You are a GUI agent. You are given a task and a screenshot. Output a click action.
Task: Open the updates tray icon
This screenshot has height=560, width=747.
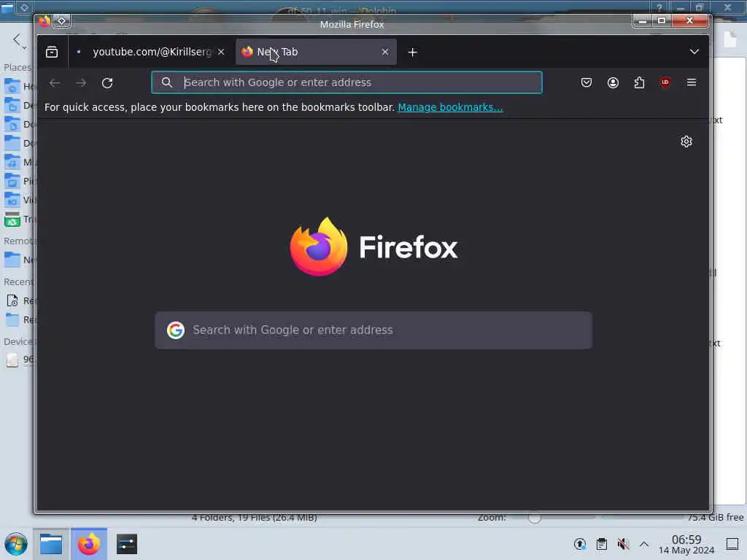tap(580, 544)
